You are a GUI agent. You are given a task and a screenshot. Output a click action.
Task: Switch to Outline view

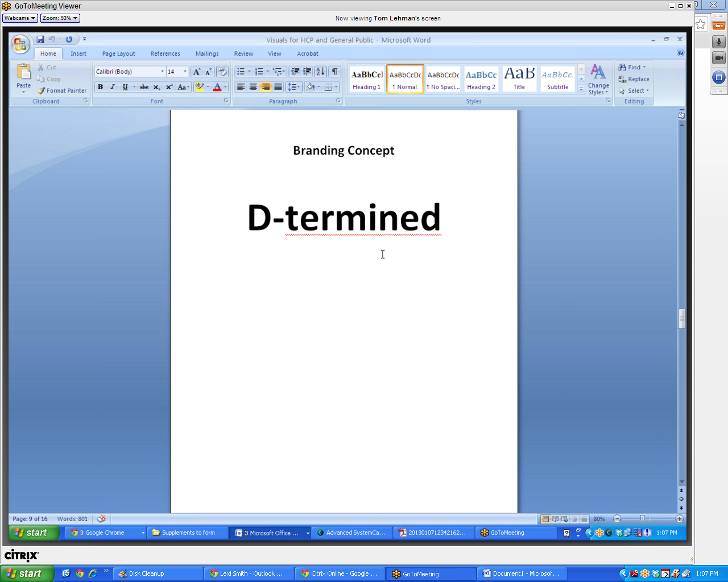pyautogui.click(x=574, y=519)
